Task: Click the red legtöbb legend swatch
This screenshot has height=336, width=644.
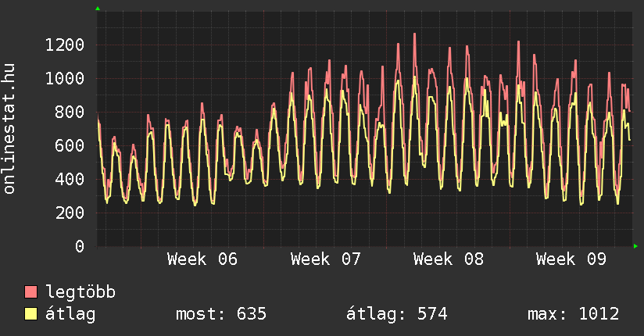Action: (31, 292)
